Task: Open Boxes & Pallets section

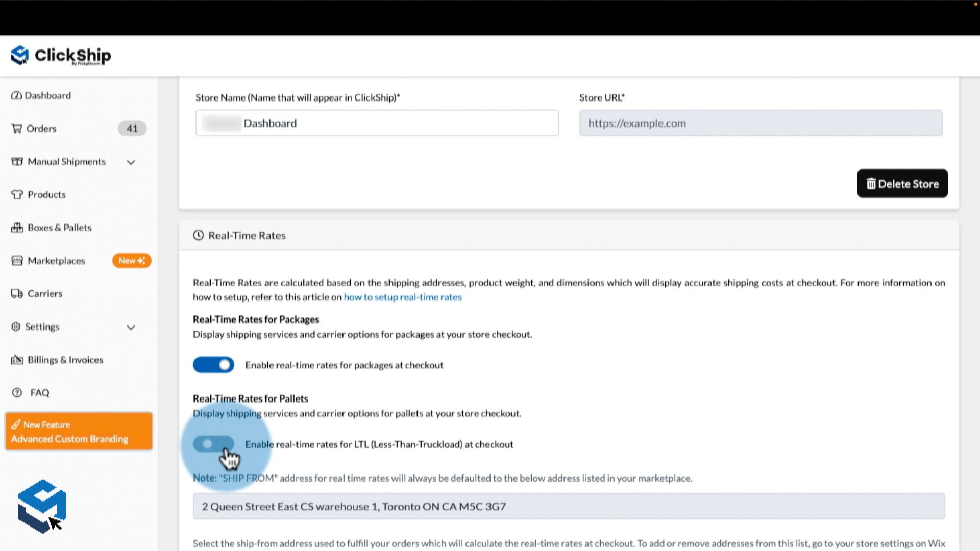Action: click(x=59, y=228)
